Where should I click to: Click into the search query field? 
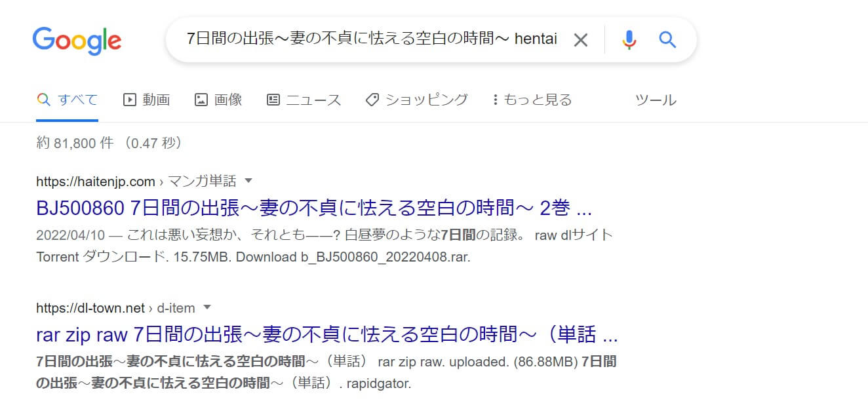click(372, 39)
